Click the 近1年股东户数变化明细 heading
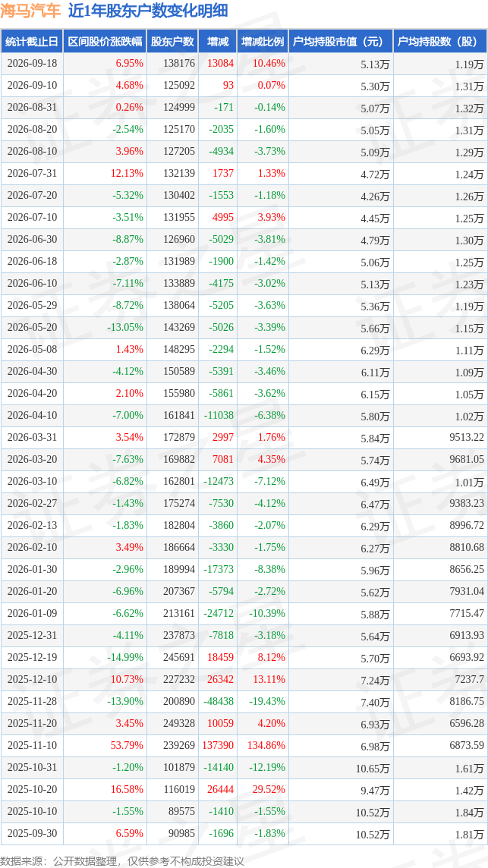The image size is (488, 868). tap(147, 11)
